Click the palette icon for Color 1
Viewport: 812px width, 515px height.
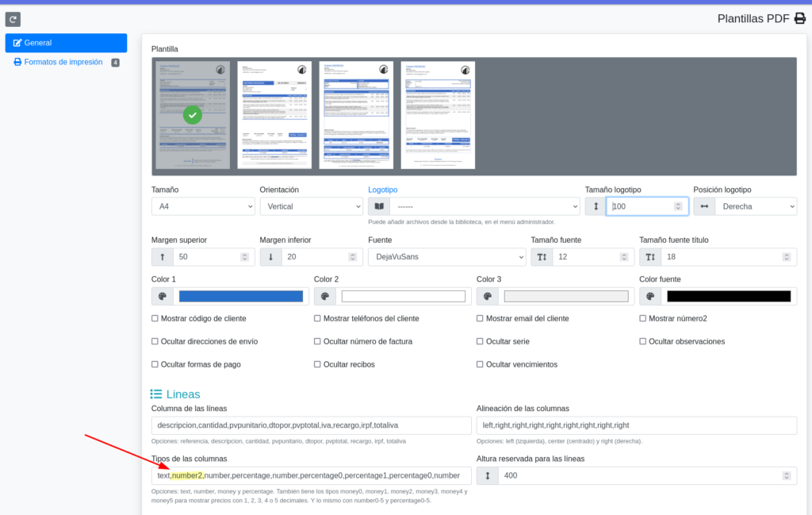[x=163, y=296]
